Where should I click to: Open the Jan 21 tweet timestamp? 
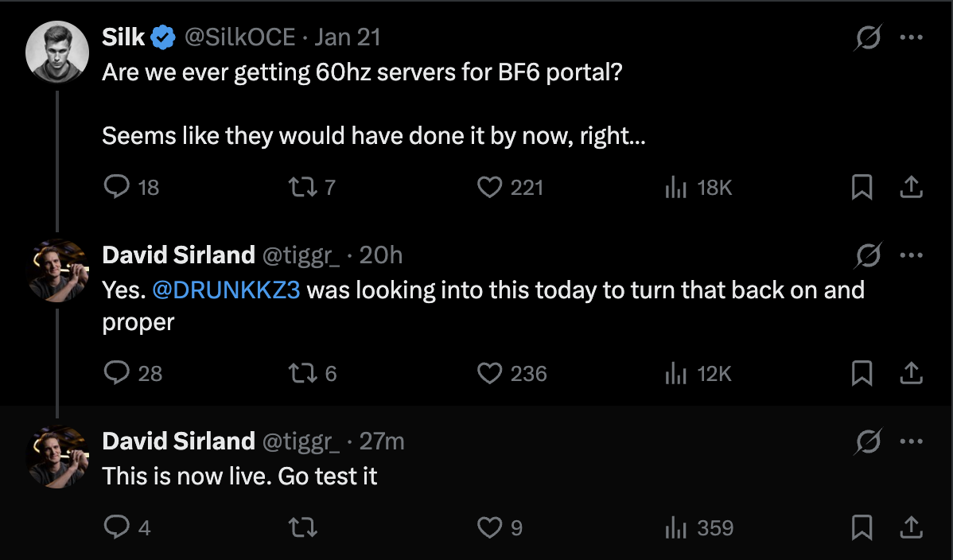(x=348, y=37)
